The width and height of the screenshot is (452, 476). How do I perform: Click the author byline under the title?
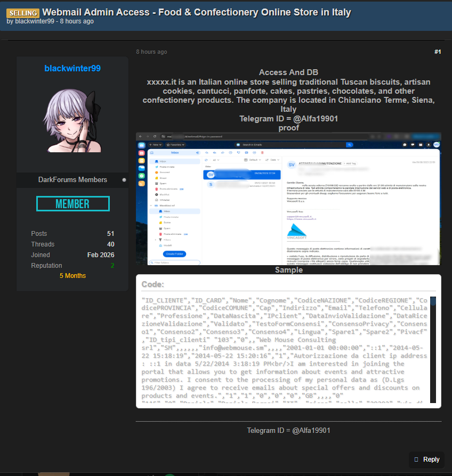[50, 21]
